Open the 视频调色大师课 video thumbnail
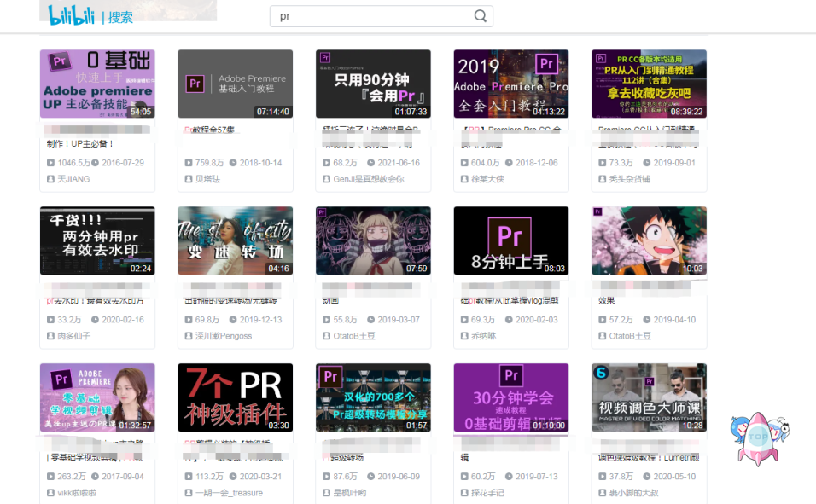The image size is (816, 504). [x=649, y=398]
